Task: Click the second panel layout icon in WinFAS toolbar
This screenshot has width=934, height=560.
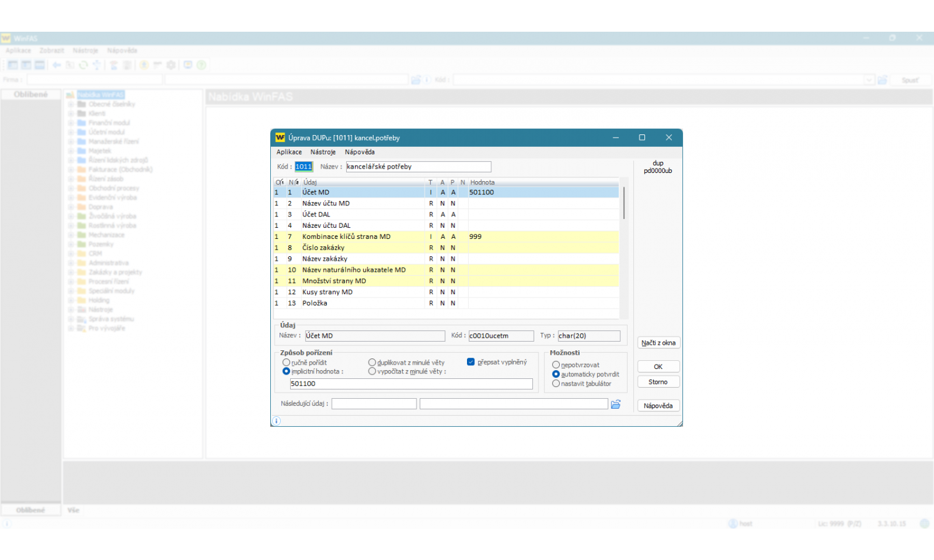Action: click(26, 65)
